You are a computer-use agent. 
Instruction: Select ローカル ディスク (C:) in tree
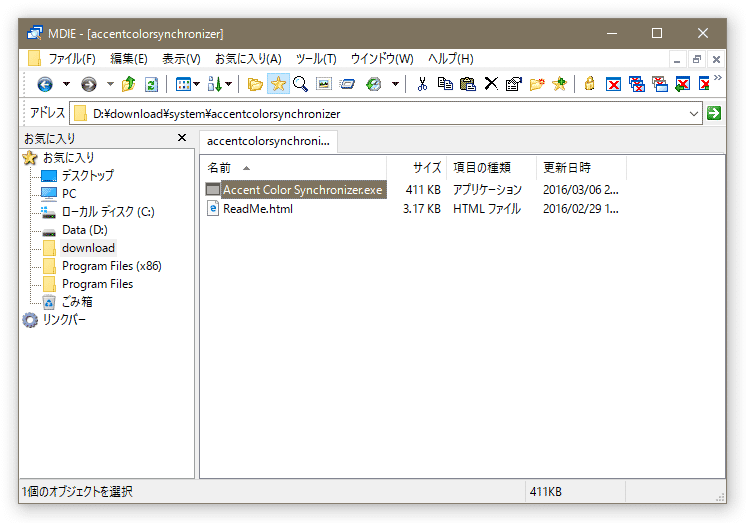point(108,212)
